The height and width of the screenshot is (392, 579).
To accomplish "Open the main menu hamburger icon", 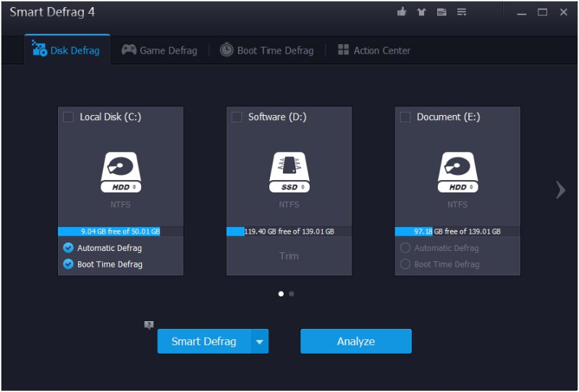I will point(462,12).
